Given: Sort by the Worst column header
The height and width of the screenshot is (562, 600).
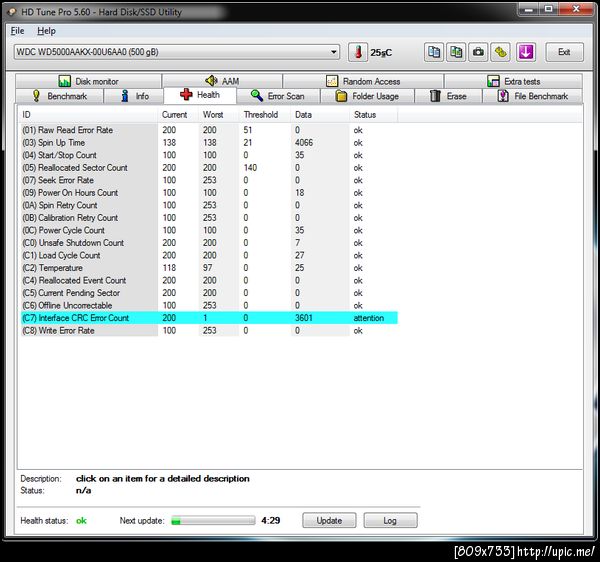Looking at the screenshot, I should pos(219,115).
